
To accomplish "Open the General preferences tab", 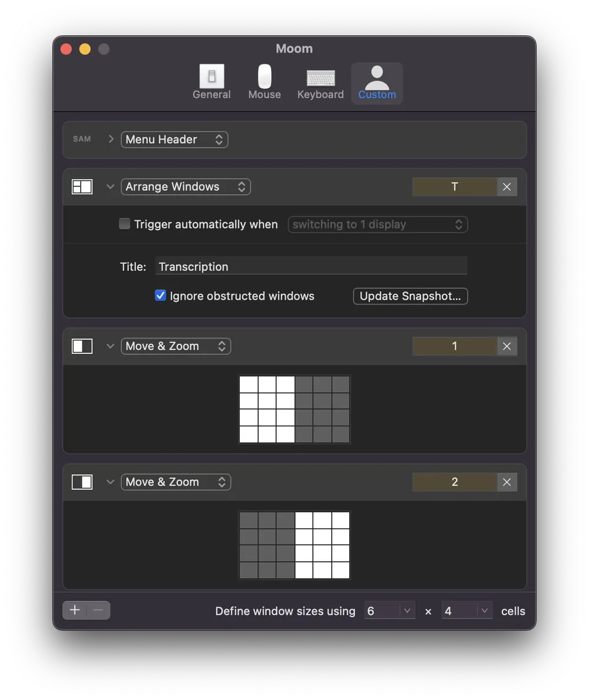I will point(211,82).
